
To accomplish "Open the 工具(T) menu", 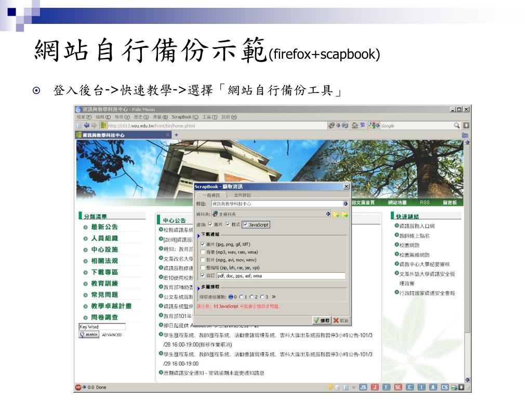I will click(210, 117).
